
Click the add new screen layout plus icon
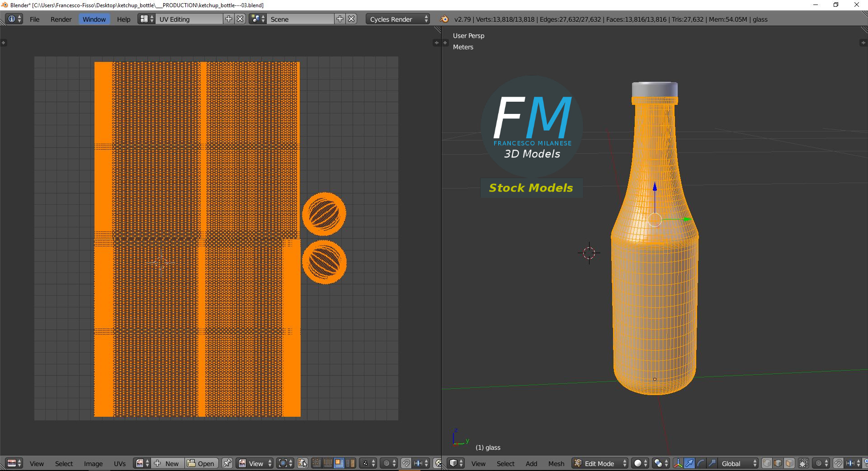click(229, 19)
